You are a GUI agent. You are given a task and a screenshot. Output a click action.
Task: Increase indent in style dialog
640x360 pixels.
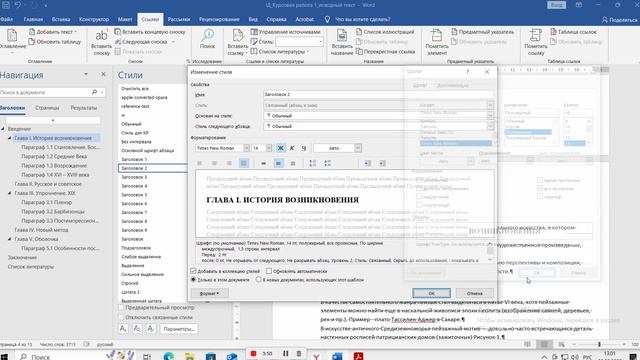pos(382,163)
